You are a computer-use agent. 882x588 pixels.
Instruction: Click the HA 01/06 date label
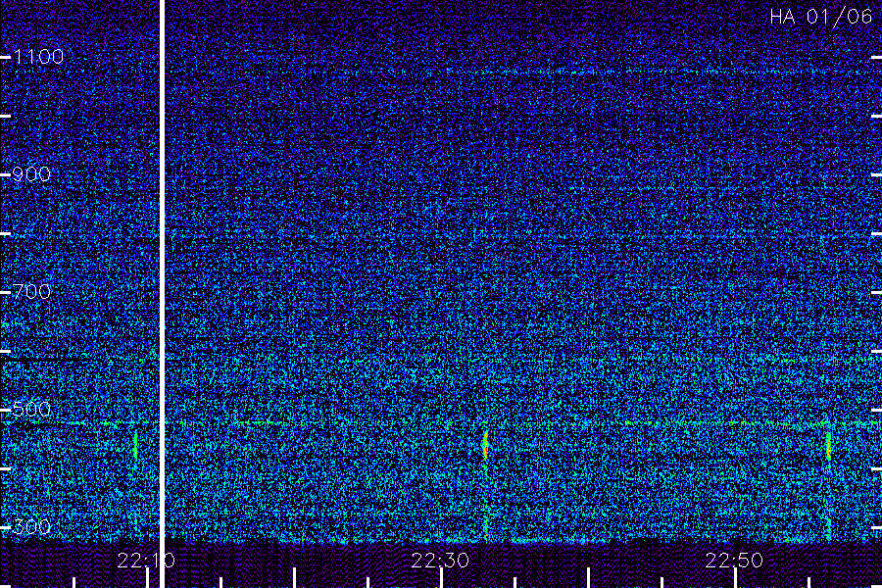click(820, 17)
